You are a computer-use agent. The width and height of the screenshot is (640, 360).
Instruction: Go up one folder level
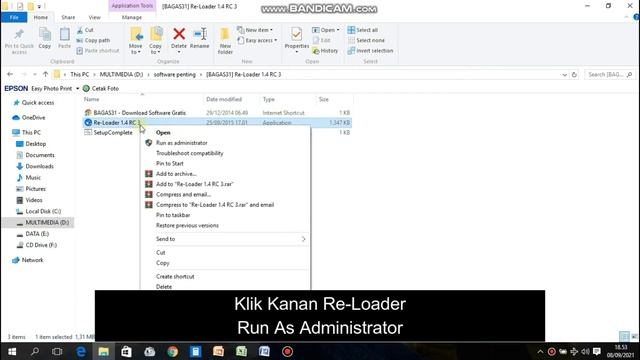(45, 74)
